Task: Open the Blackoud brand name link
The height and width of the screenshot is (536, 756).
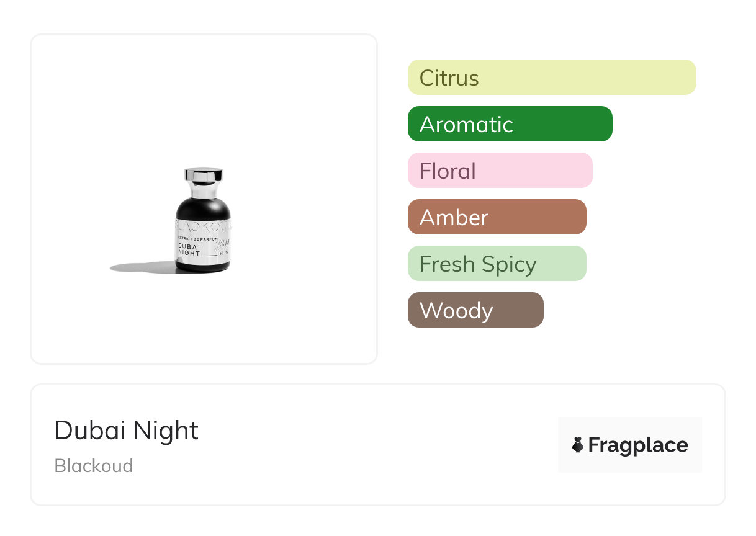Action: [x=94, y=466]
